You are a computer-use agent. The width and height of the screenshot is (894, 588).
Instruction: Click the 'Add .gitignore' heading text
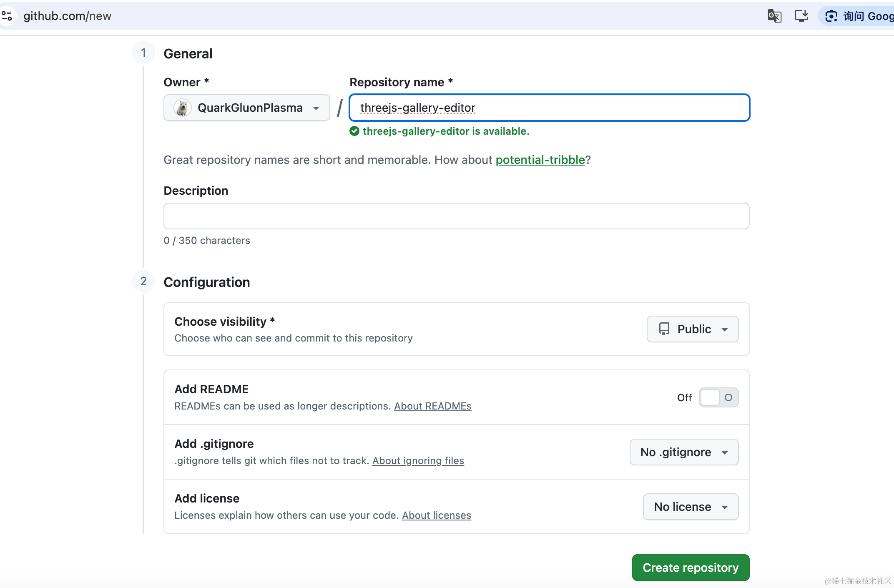214,444
